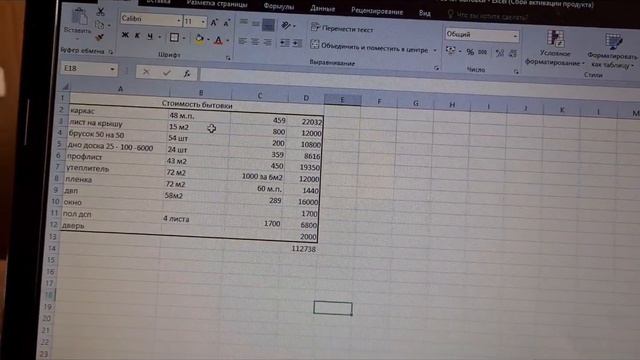Select the Format Painter brush icon
Screen dimensions: 640x360
tap(99, 38)
